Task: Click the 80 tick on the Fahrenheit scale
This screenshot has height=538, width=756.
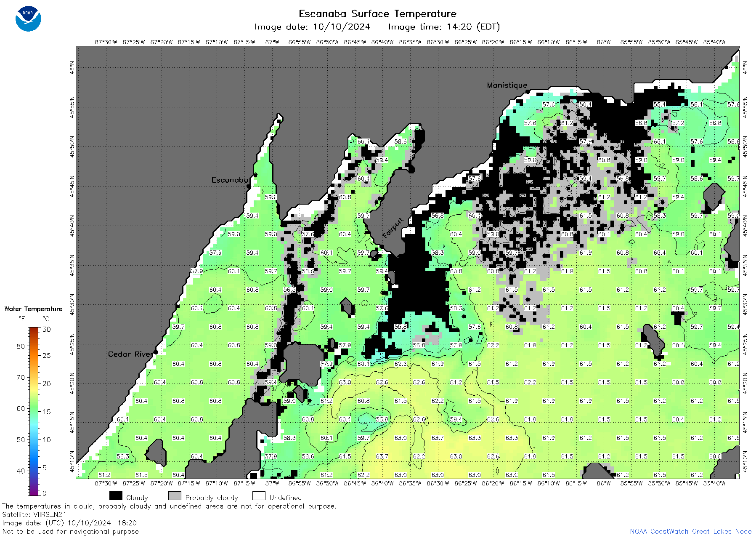Action: click(21, 346)
